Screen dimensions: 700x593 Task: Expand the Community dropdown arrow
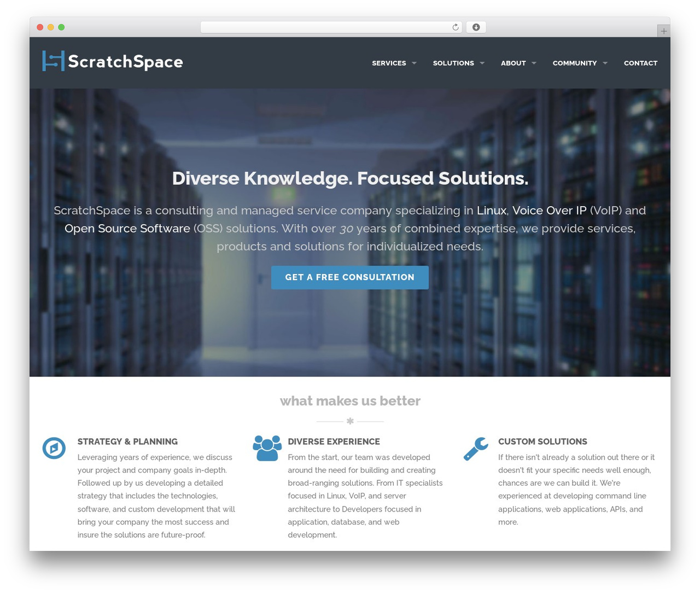click(605, 63)
